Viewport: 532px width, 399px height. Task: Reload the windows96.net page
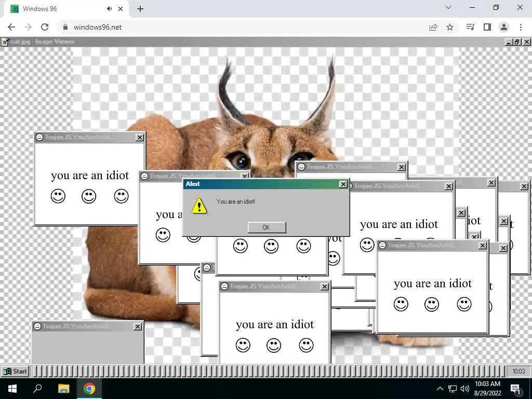[45, 27]
